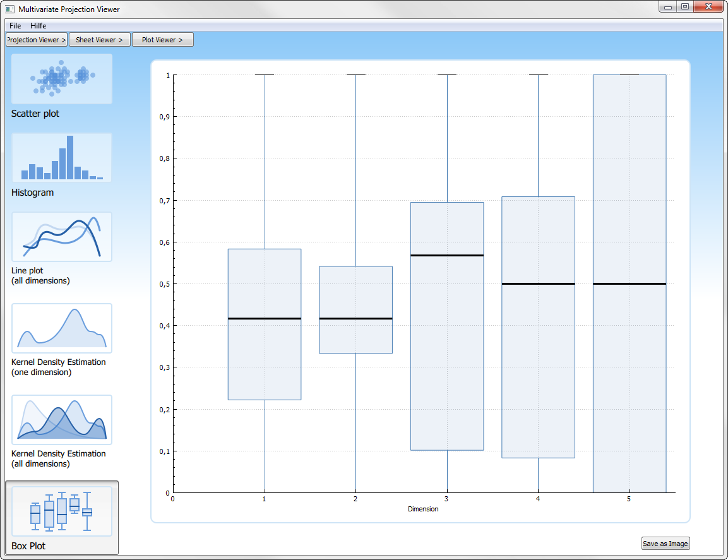Open the Hilfe menu

coord(39,26)
